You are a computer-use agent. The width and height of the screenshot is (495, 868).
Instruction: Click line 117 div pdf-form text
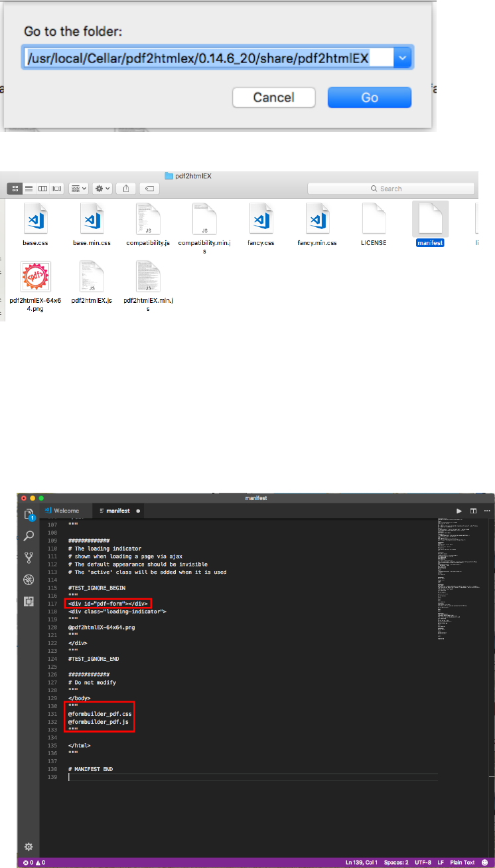tap(108, 603)
